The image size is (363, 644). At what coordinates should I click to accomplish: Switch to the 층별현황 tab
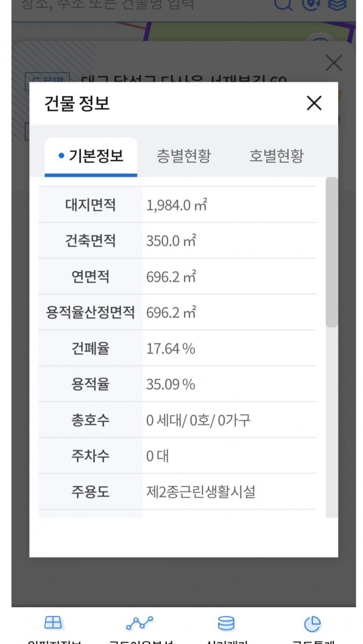point(184,156)
